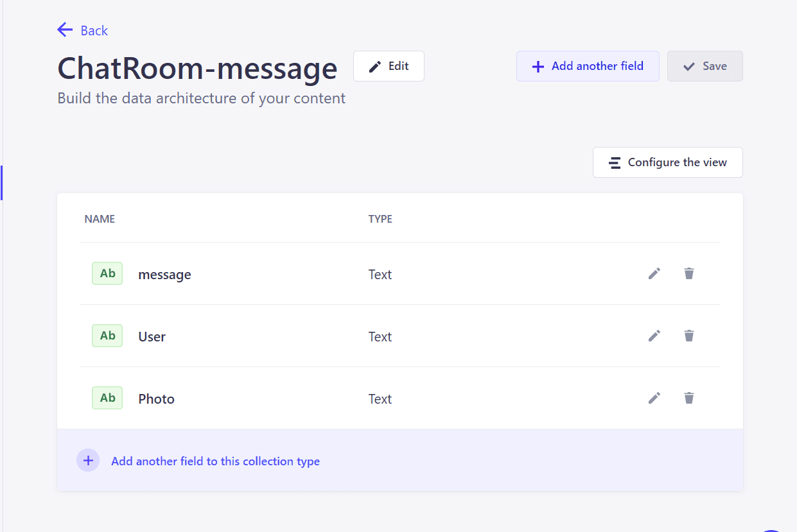Click the Text type cell in Photo row
The width and height of the screenshot is (797, 532).
[380, 399]
